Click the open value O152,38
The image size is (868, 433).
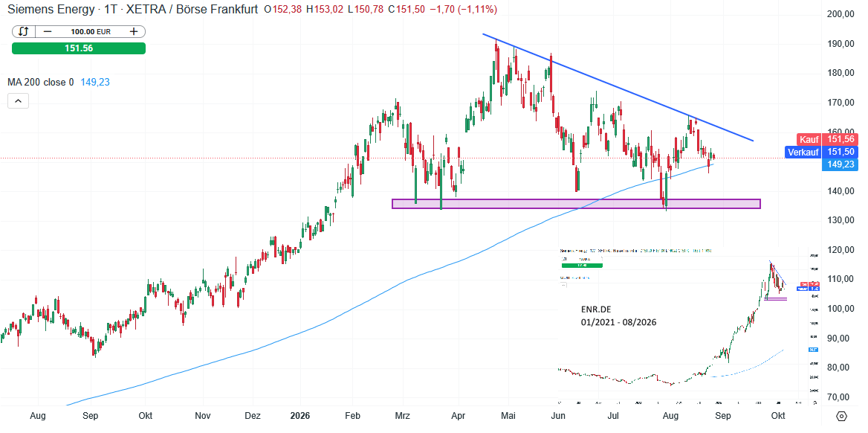[283, 10]
